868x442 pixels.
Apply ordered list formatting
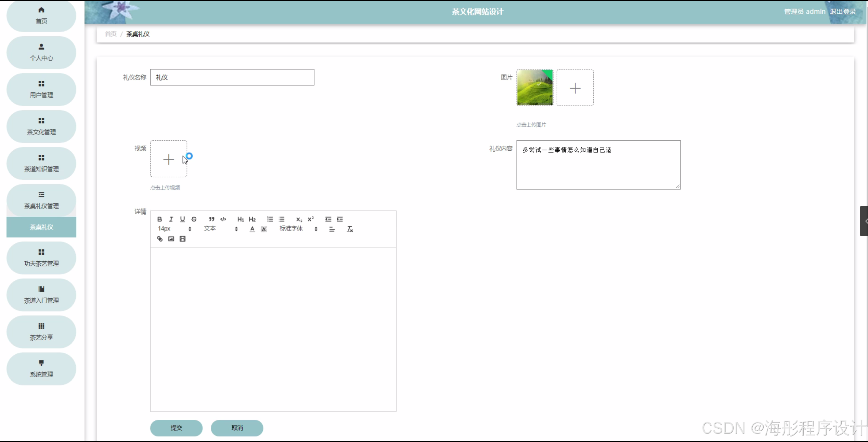point(270,219)
